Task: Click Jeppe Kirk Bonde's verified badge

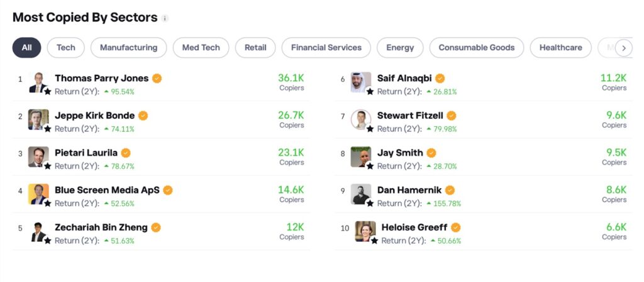Action: coord(143,116)
